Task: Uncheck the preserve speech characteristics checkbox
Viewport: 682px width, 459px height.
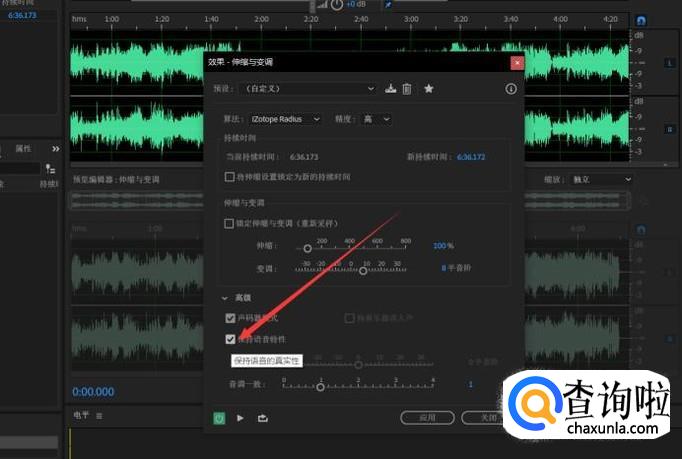Action: coord(230,339)
